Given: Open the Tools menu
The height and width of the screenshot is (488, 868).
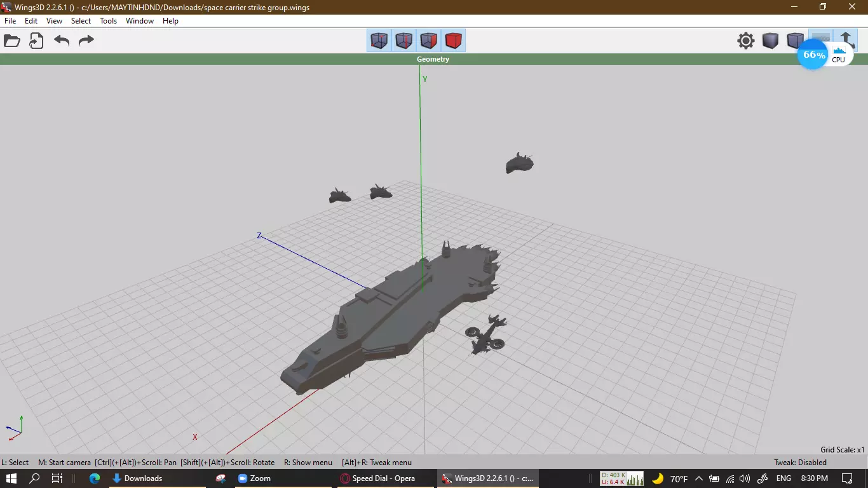Looking at the screenshot, I should click(x=109, y=21).
